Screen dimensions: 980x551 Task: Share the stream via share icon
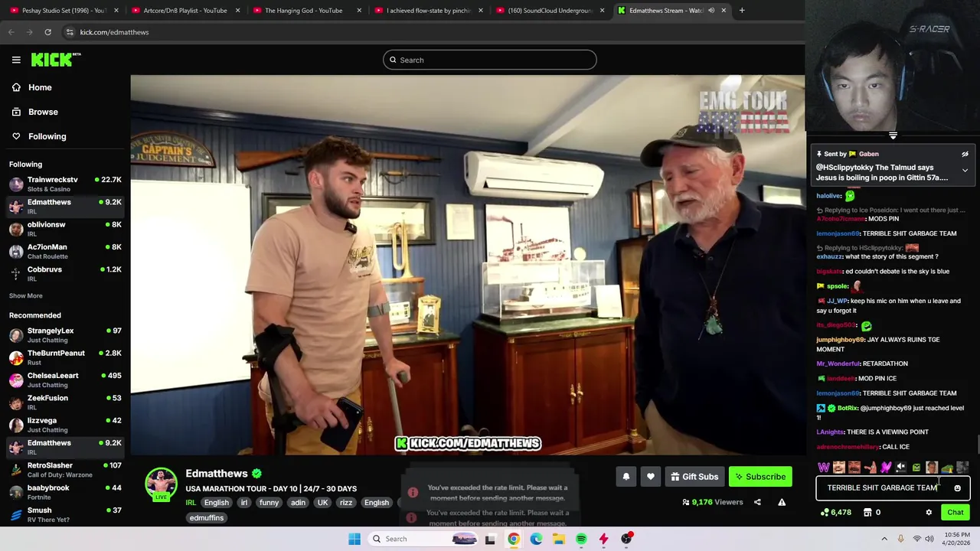757,502
